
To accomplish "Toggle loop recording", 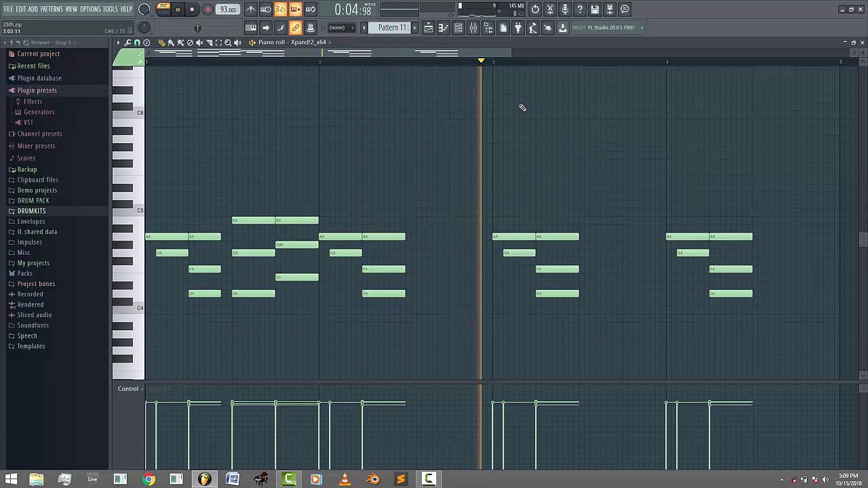I will click(x=311, y=9).
